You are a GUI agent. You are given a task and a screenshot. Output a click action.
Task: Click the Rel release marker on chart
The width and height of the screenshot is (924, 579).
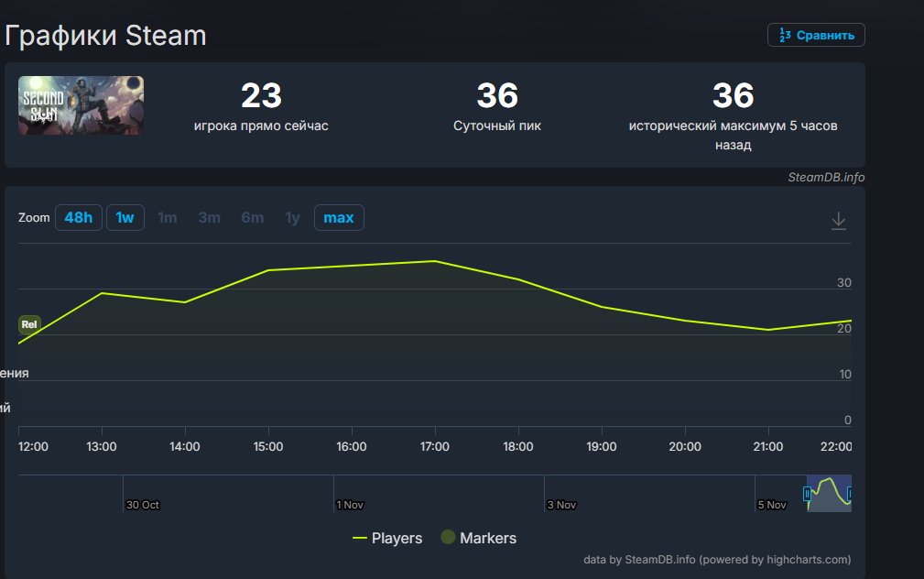tap(29, 324)
